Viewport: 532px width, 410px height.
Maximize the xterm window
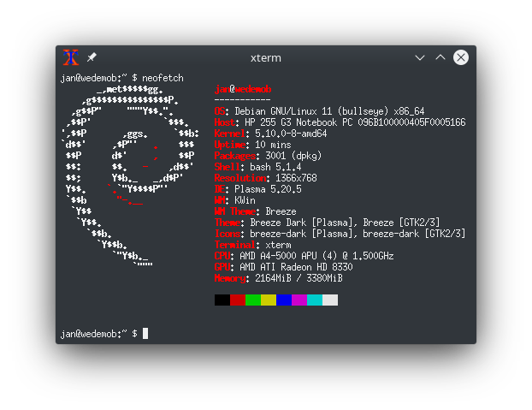point(440,57)
